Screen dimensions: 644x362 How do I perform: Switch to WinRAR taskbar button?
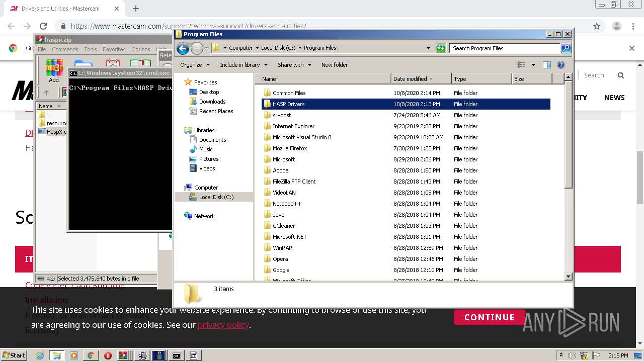[124, 355]
